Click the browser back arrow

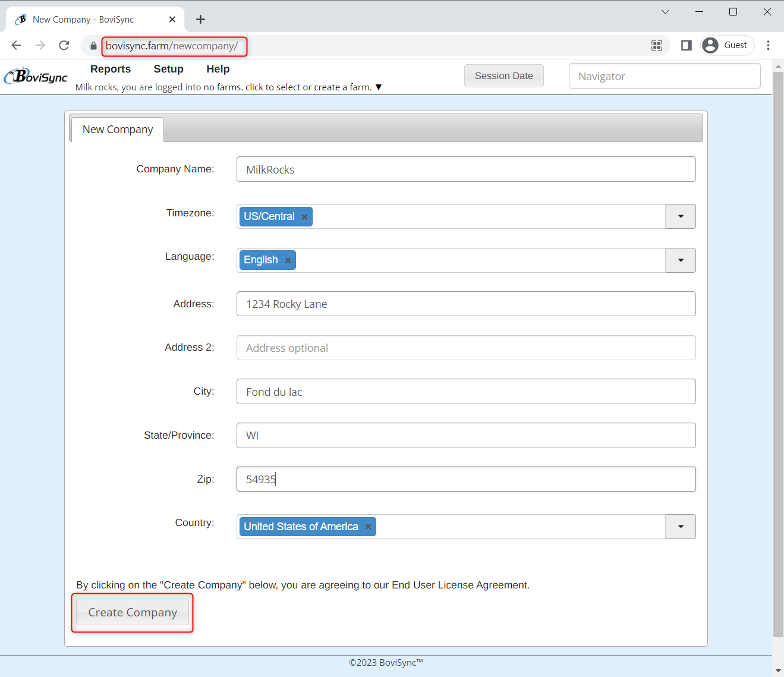point(17,45)
